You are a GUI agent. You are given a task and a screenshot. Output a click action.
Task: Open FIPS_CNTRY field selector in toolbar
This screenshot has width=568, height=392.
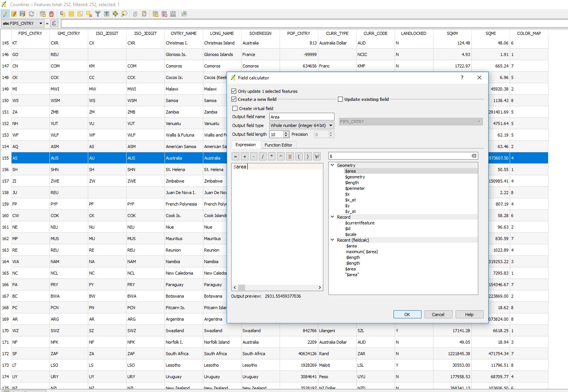tap(23, 23)
